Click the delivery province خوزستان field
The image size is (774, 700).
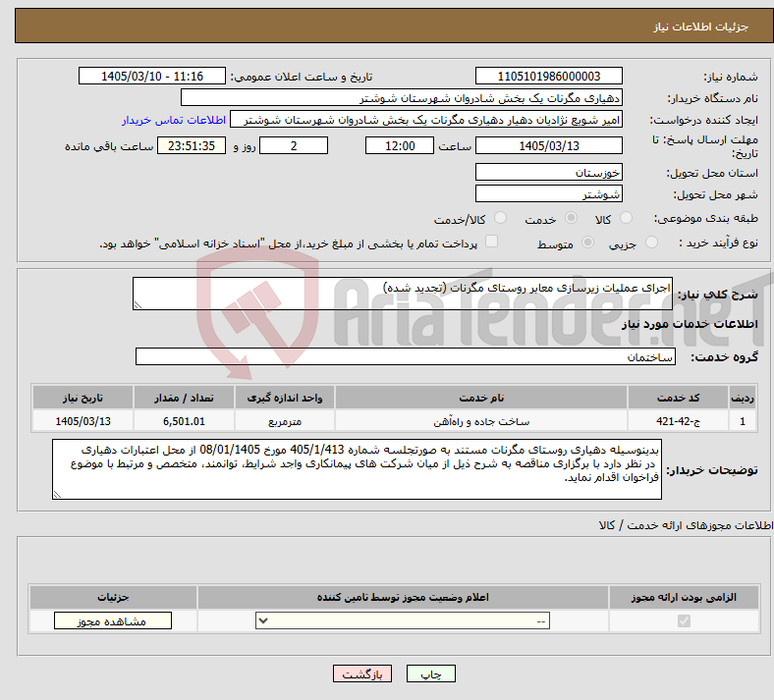click(x=548, y=172)
